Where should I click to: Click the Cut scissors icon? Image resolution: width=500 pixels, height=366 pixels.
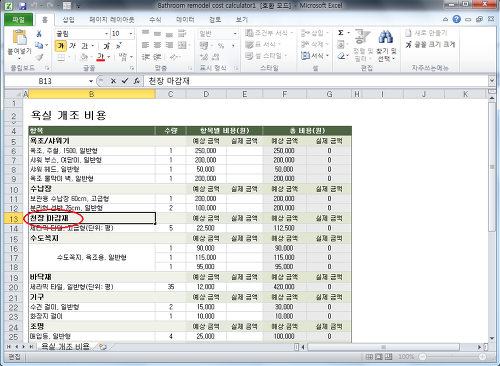(39, 34)
